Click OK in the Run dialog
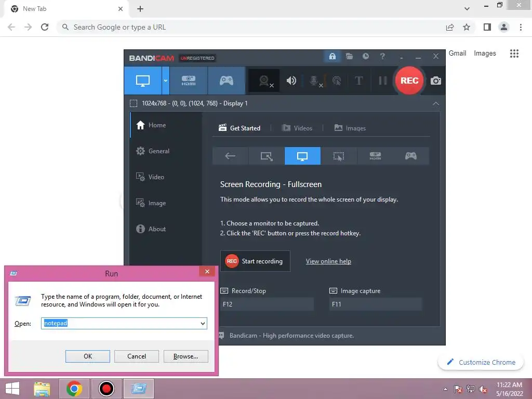The image size is (532, 399). [x=87, y=356]
